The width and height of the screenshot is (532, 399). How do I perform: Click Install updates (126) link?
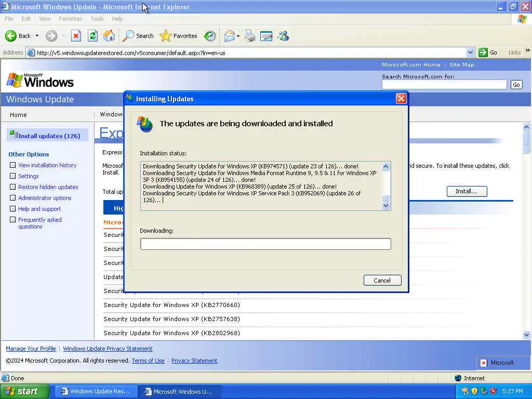click(x=49, y=136)
